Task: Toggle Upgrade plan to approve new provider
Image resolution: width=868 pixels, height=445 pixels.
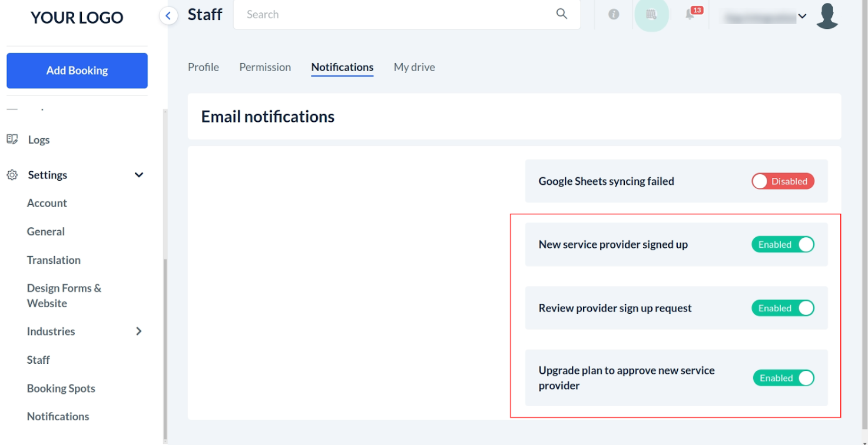Action: pyautogui.click(x=783, y=378)
